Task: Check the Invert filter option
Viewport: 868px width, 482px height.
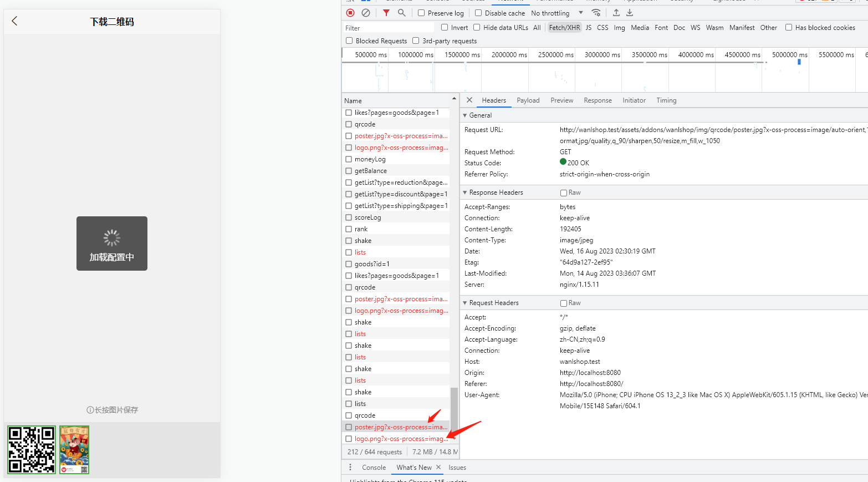Action: point(445,27)
